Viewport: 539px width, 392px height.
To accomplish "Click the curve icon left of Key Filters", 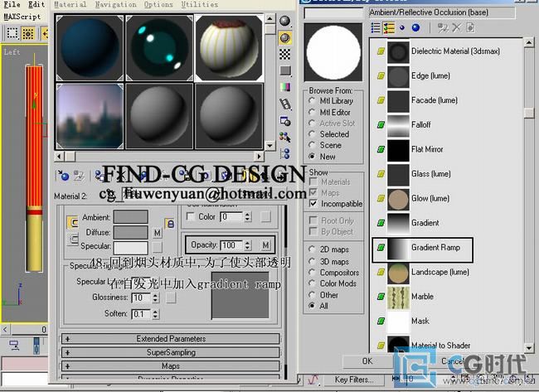I will pyautogui.click(x=313, y=380).
